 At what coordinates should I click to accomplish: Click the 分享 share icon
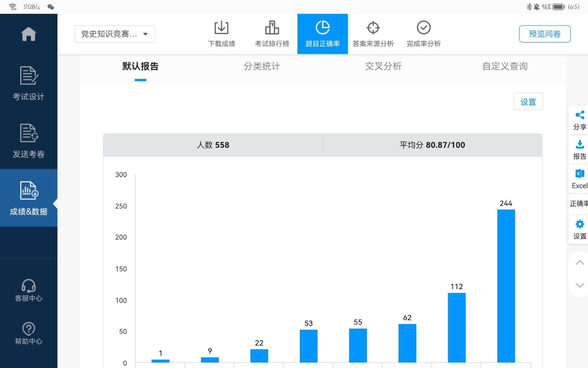579,120
